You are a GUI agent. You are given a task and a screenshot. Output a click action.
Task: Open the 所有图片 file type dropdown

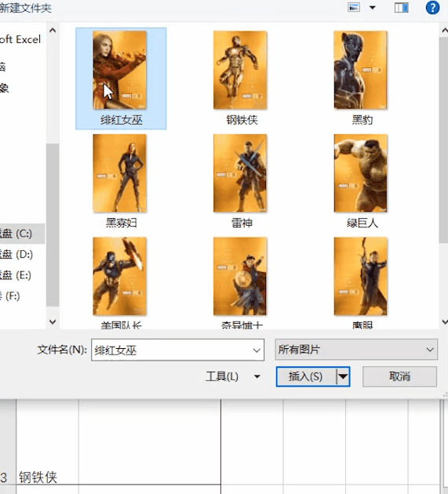click(x=356, y=350)
